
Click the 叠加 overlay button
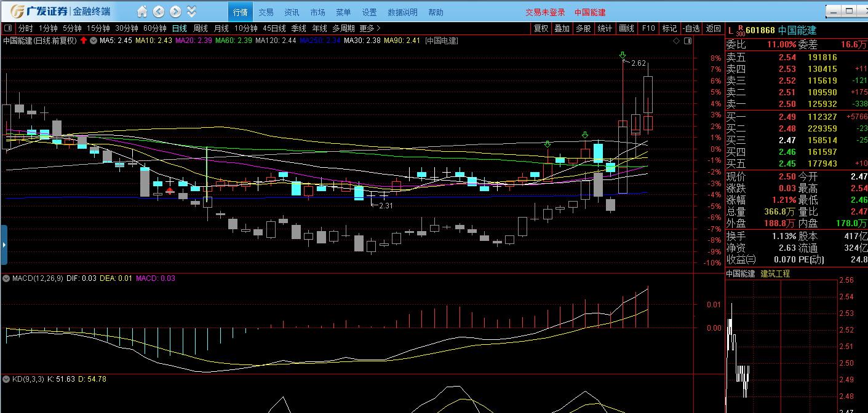562,28
